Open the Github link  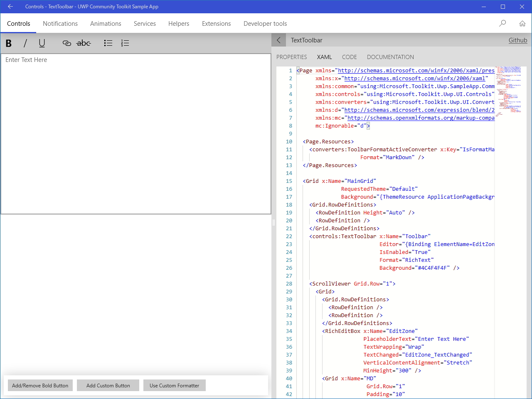click(x=517, y=40)
